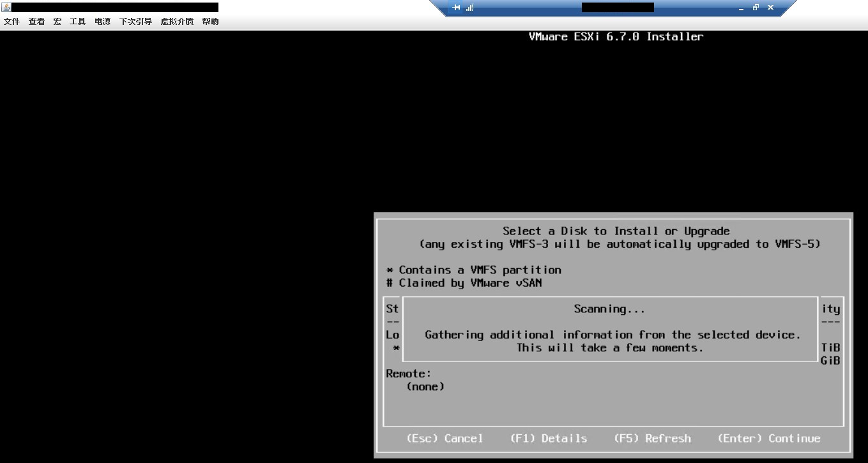Click (F5) Refresh in installer
The width and height of the screenshot is (868, 463).
[652, 438]
